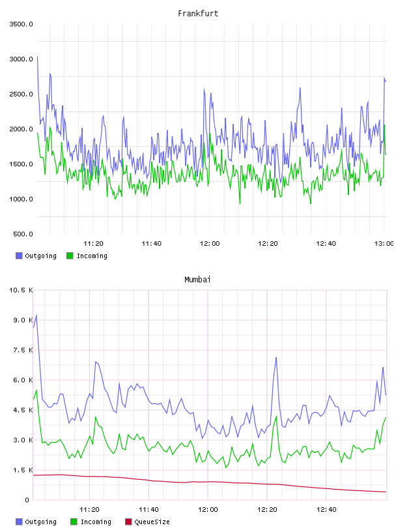Click the green Incoming swatch in Frankfurt legend
This screenshot has height=532, width=396.
(70, 256)
